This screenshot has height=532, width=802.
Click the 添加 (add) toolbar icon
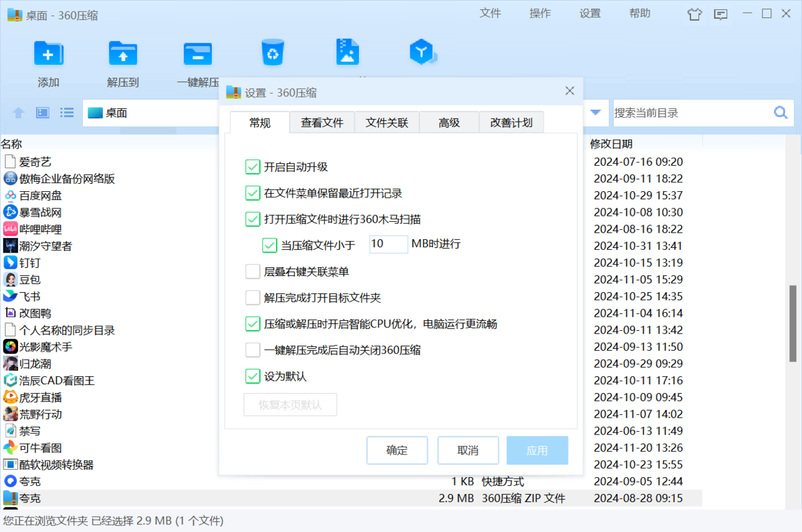49,53
